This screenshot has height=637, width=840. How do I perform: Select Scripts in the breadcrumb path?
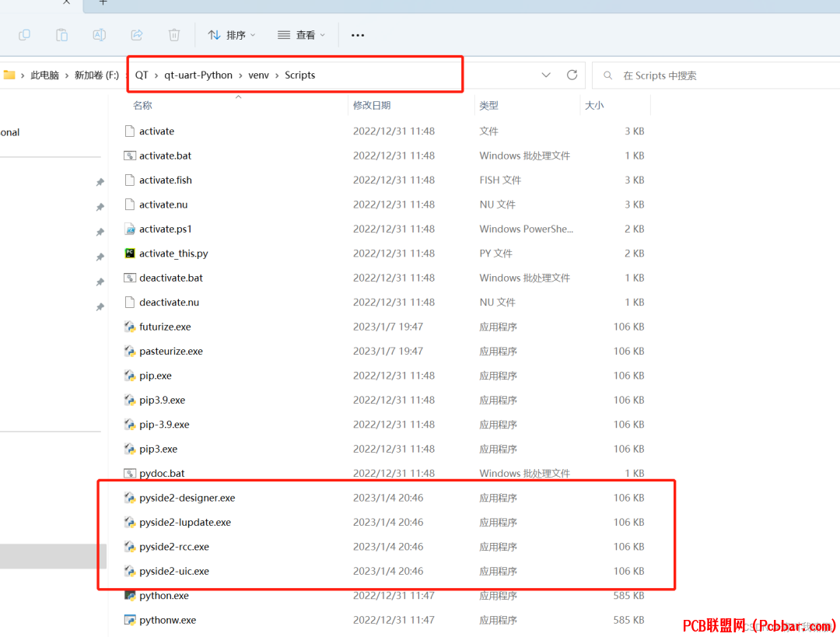pos(300,75)
